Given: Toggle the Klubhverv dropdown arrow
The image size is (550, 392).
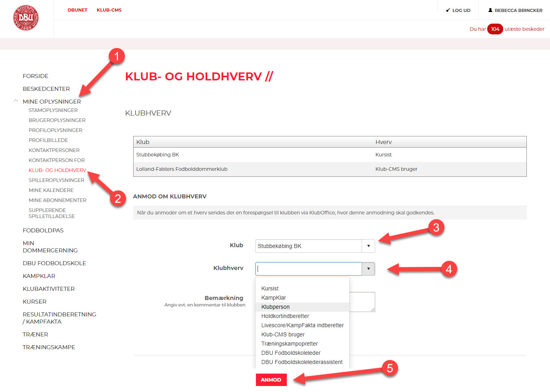Looking at the screenshot, I should tap(368, 269).
